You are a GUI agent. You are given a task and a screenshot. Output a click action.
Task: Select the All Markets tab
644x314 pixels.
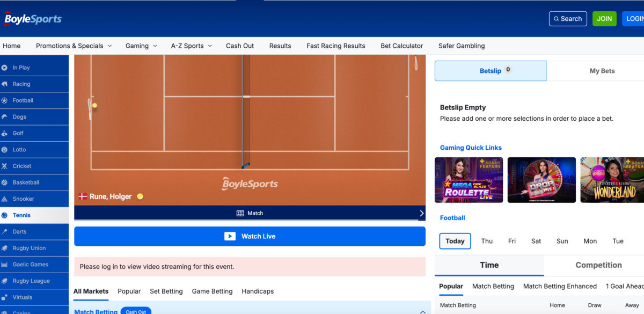coord(91,291)
